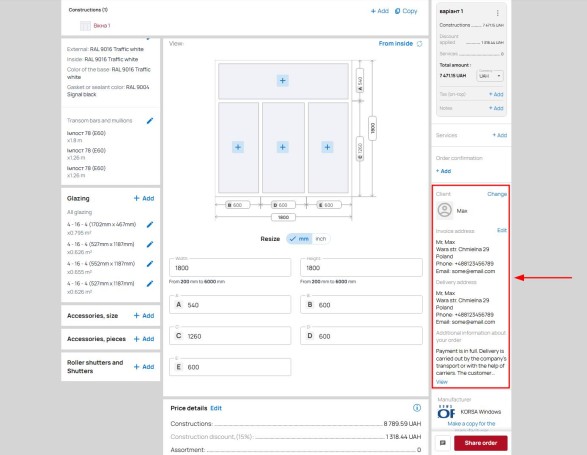Switch resize units to inch
Image resolution: width=587 pixels, height=455 pixels.
pyautogui.click(x=321, y=239)
